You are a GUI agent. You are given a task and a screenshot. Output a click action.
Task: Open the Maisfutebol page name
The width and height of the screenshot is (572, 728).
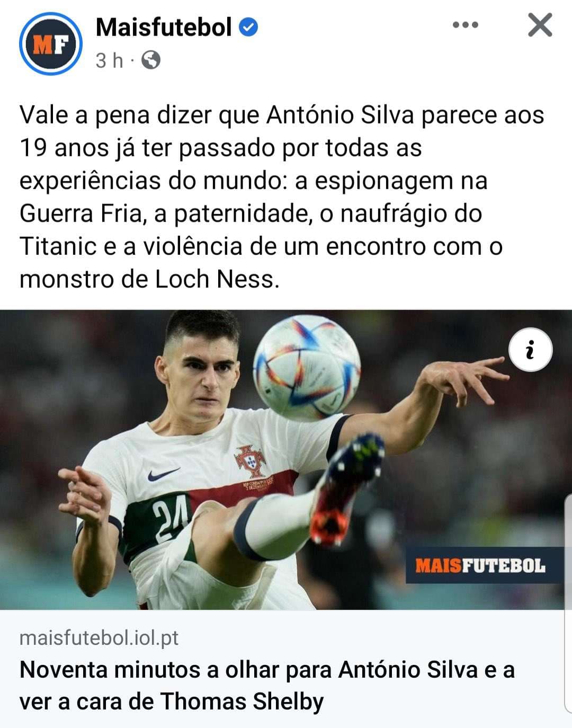tap(164, 27)
